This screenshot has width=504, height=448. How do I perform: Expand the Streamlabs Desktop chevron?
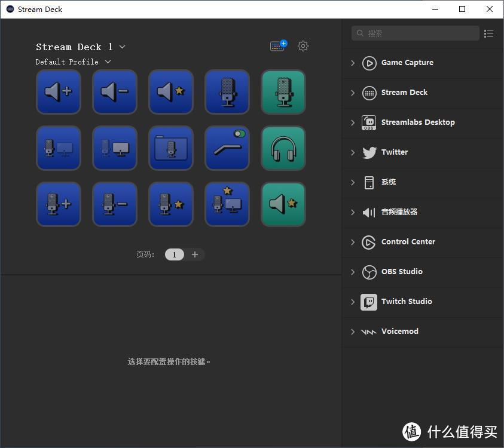(x=353, y=122)
